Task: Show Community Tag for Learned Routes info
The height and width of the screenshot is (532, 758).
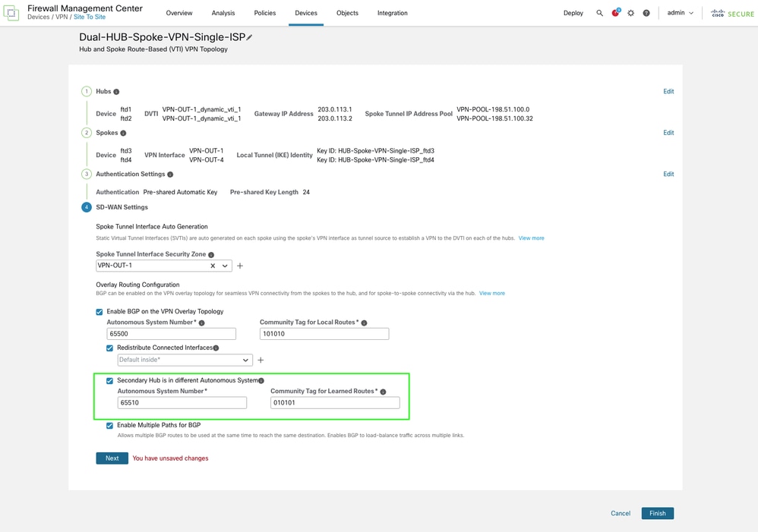Action: point(383,392)
